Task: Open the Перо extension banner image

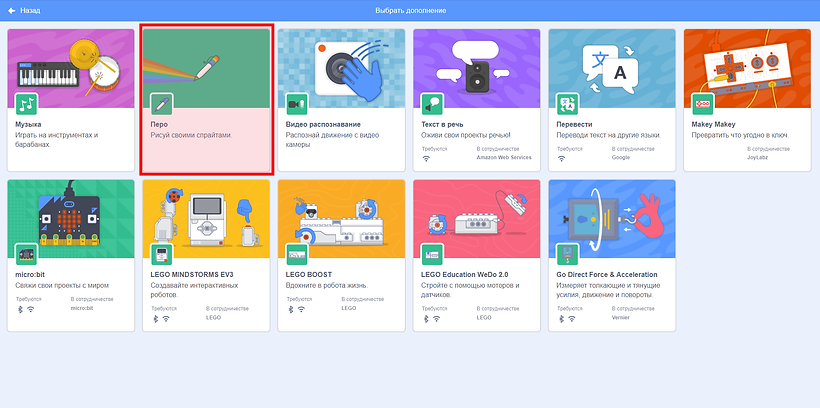Action: click(x=206, y=69)
